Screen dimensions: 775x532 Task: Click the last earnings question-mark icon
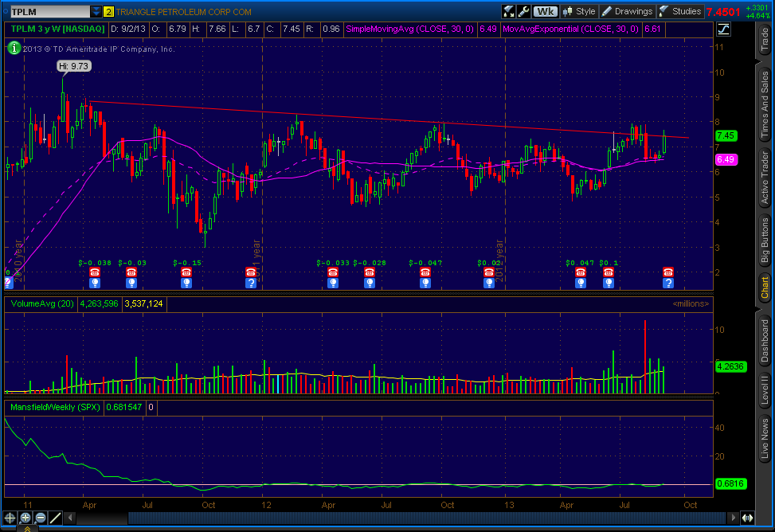point(668,283)
